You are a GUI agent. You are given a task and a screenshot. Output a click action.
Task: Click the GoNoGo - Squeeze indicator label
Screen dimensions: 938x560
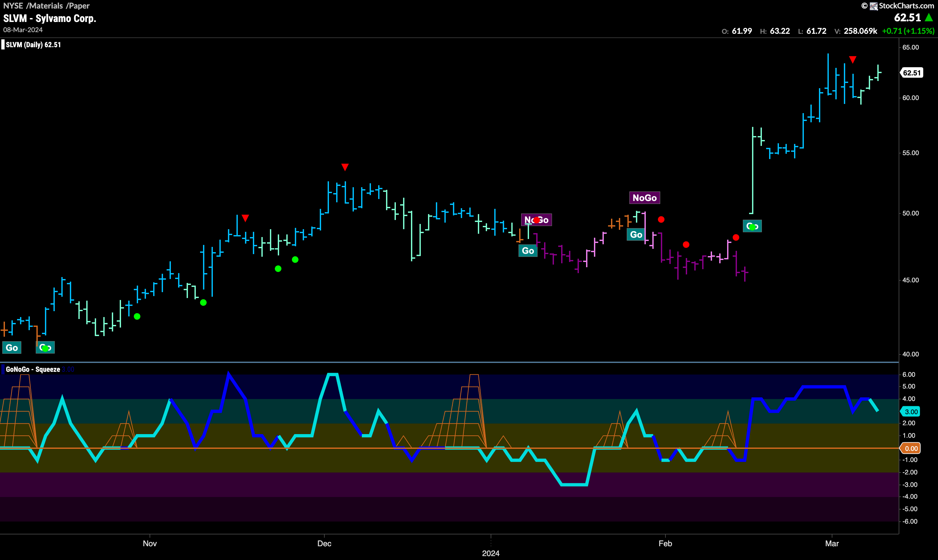pos(33,370)
